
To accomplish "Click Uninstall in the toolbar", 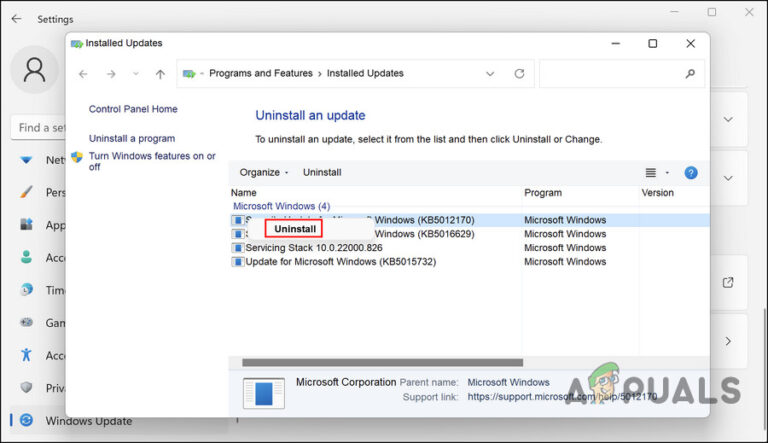I will coord(322,172).
